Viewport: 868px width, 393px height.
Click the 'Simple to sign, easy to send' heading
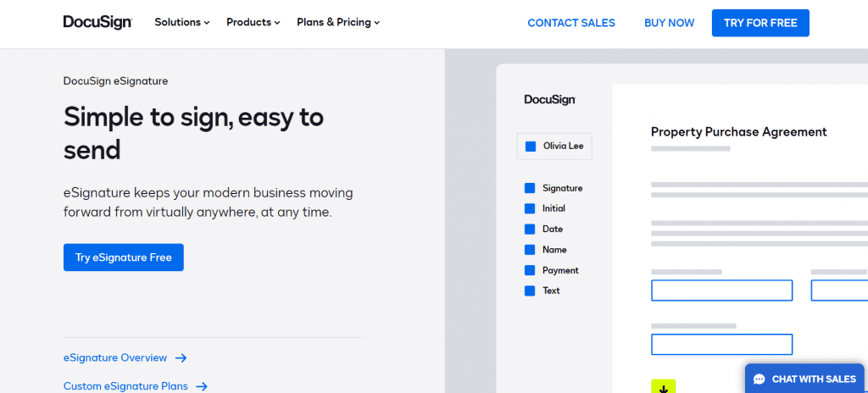194,133
